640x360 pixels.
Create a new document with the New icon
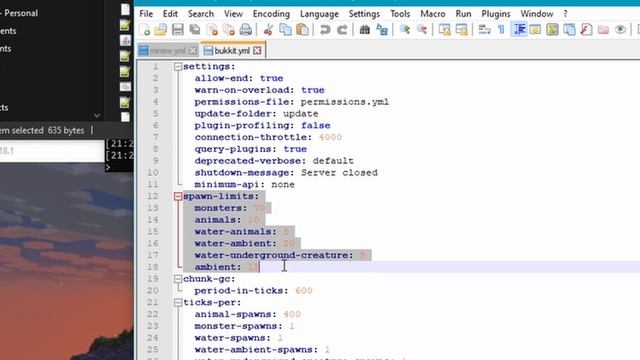pyautogui.click(x=144, y=29)
